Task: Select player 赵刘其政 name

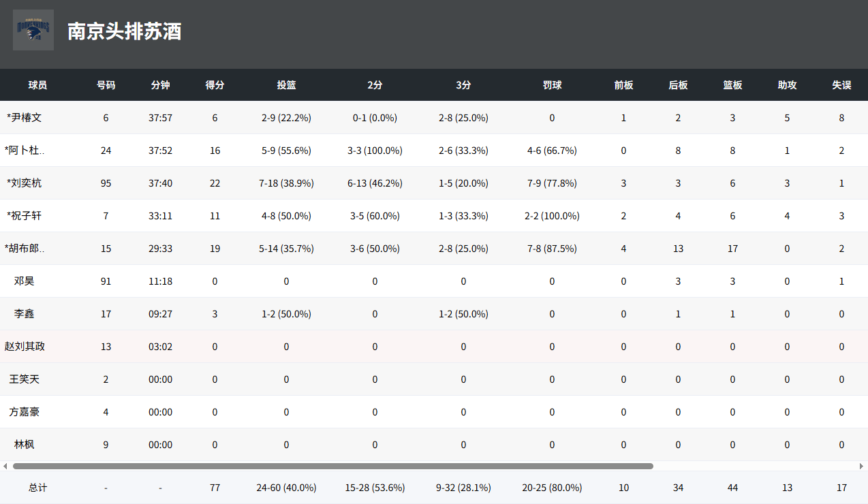Action: click(x=25, y=347)
